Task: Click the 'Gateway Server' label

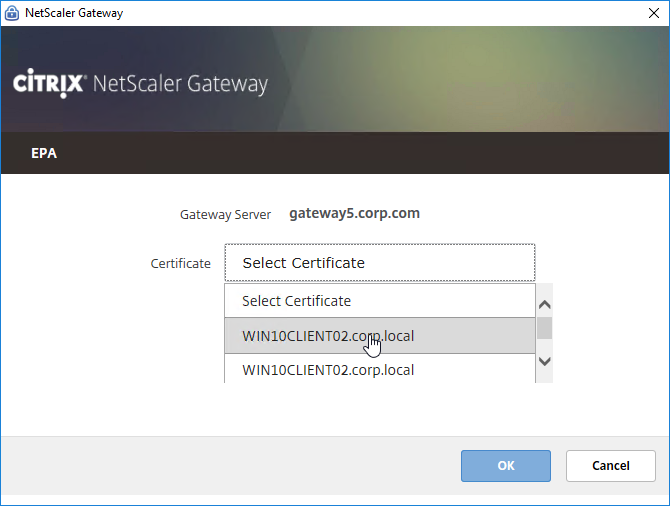Action: point(225,214)
